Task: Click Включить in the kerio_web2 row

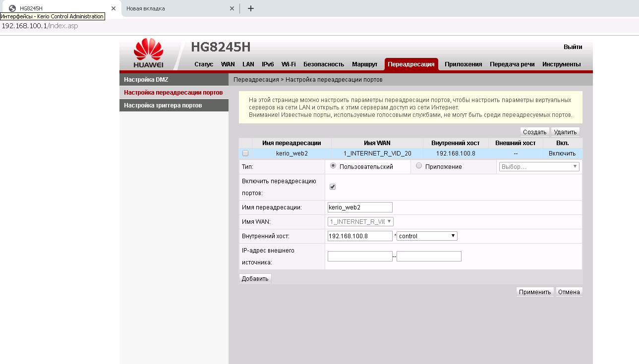Action: pyautogui.click(x=562, y=154)
